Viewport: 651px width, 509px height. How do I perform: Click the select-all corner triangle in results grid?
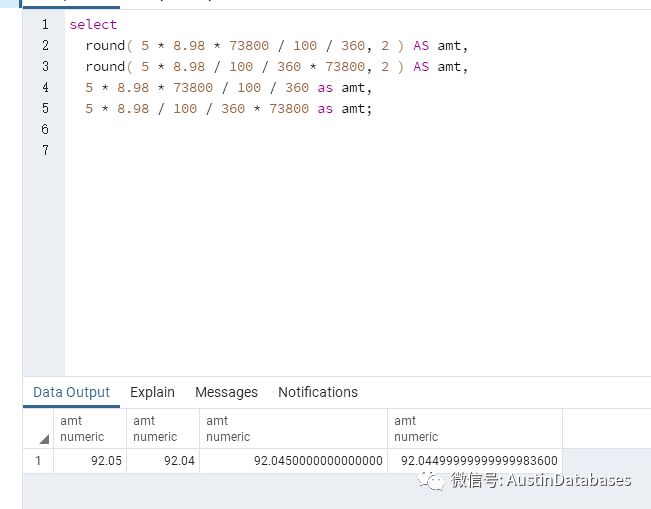pyautogui.click(x=43, y=438)
